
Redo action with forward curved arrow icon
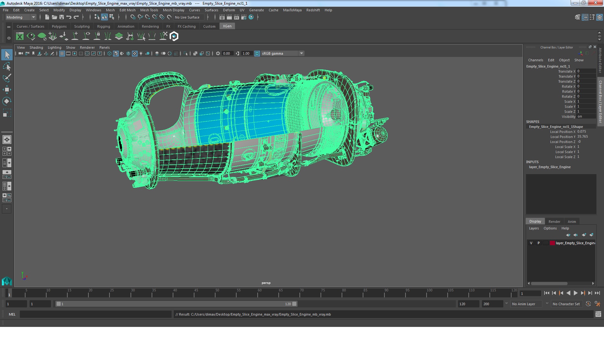76,17
